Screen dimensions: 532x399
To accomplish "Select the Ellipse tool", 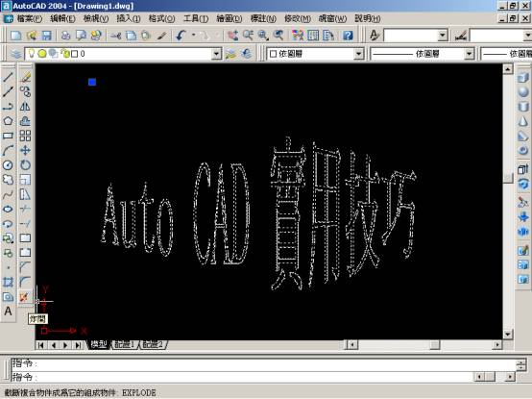I will click(8, 209).
